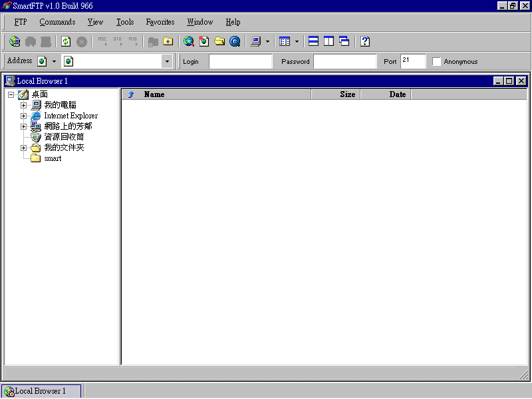This screenshot has height=399, width=532.
Task: Open the View menu
Action: pyautogui.click(x=95, y=22)
